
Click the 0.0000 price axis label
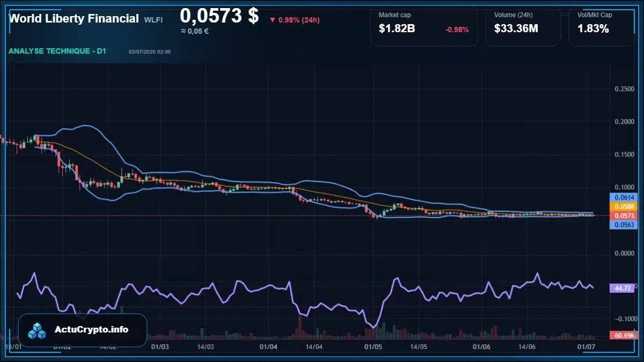[624, 253]
